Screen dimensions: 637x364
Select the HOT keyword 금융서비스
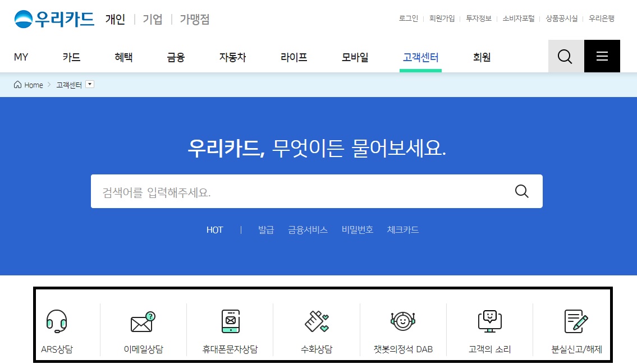[x=308, y=230]
